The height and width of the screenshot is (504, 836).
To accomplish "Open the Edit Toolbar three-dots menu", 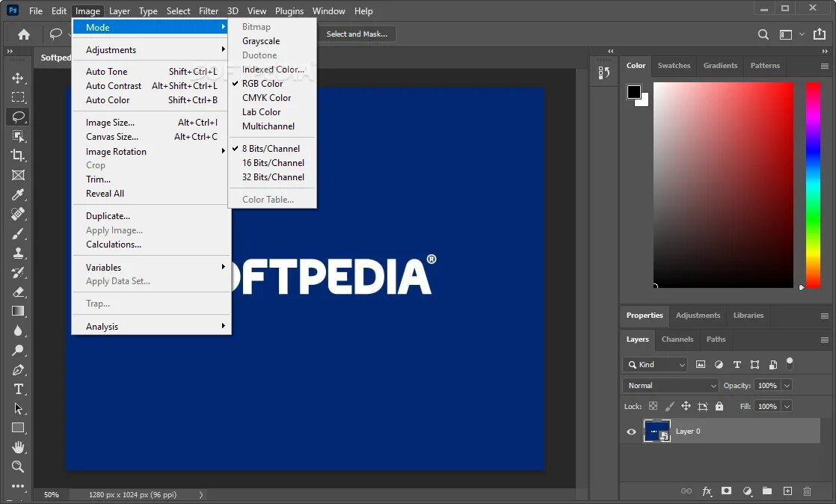I will (x=18, y=486).
